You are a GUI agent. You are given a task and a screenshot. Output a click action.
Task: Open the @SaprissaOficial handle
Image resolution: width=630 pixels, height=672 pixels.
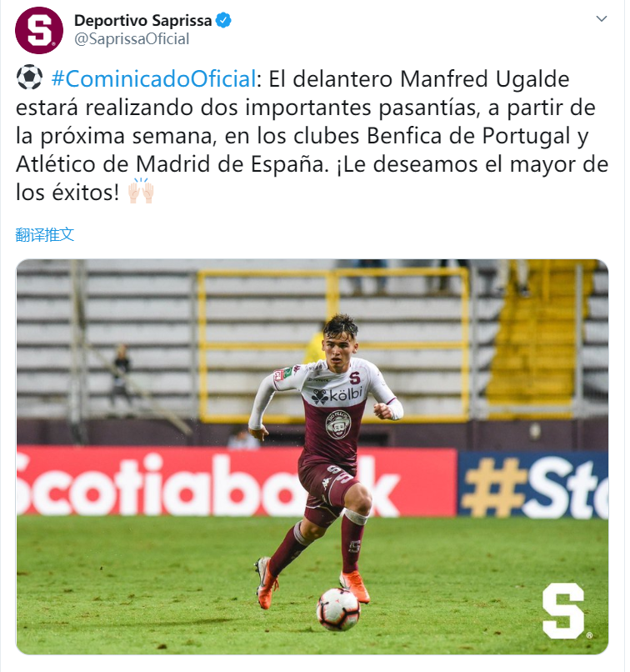click(132, 39)
